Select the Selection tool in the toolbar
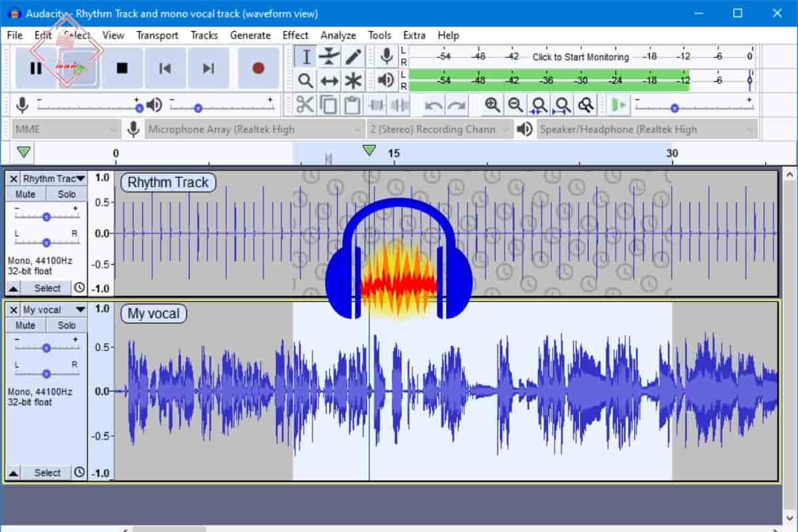Screen dimensions: 798x532 tap(307, 57)
